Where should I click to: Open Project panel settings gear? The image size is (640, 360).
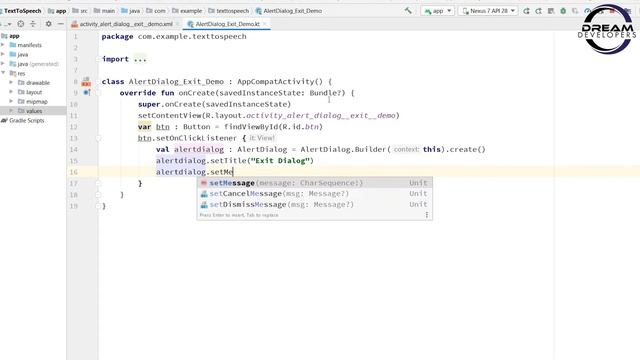click(48, 24)
